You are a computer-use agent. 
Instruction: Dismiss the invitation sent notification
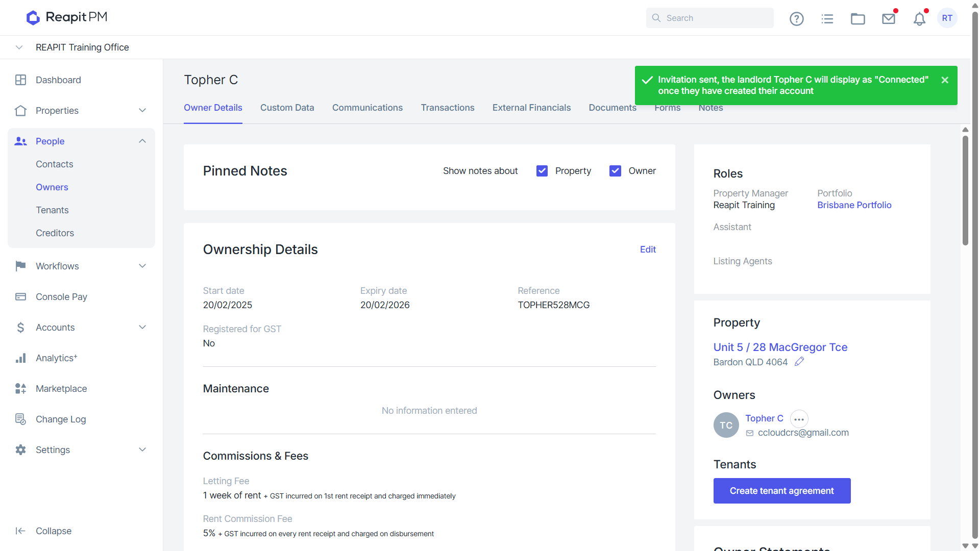pos(945,80)
